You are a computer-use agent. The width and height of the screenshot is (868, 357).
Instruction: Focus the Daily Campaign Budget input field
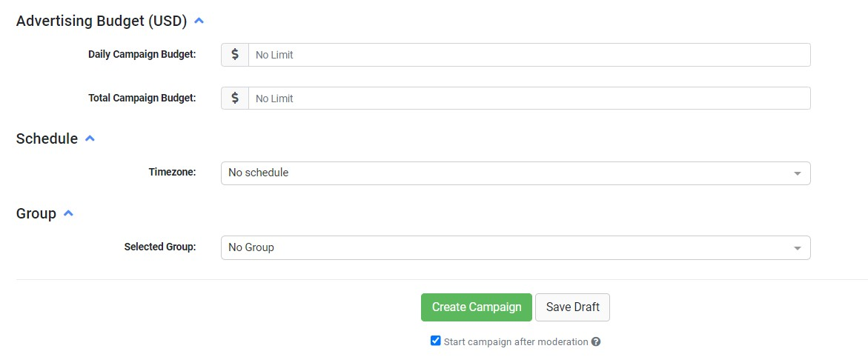click(x=529, y=55)
